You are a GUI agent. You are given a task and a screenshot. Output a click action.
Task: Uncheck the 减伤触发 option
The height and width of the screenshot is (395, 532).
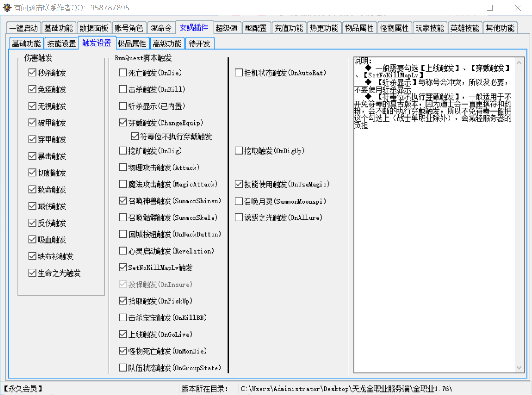(x=47, y=206)
